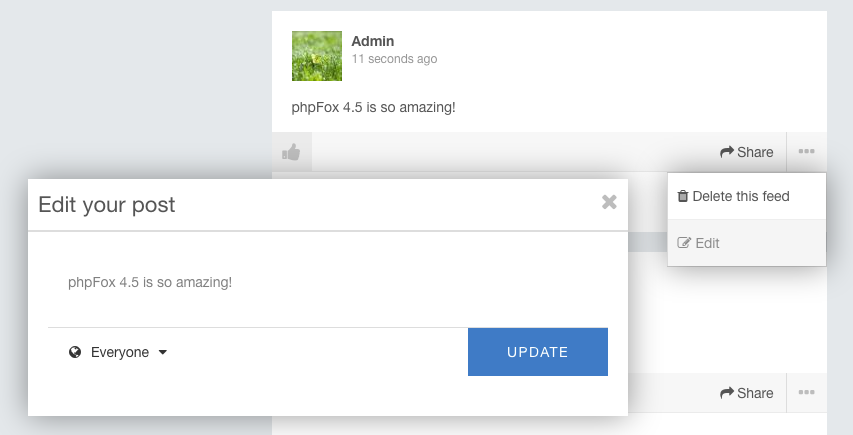Click the Share arrow icon on Admin's post
Viewport: 853px width, 435px height.
(x=727, y=152)
